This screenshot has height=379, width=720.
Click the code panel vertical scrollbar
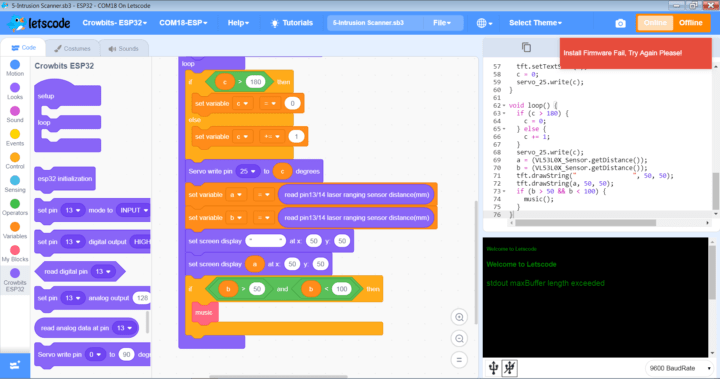(x=716, y=191)
